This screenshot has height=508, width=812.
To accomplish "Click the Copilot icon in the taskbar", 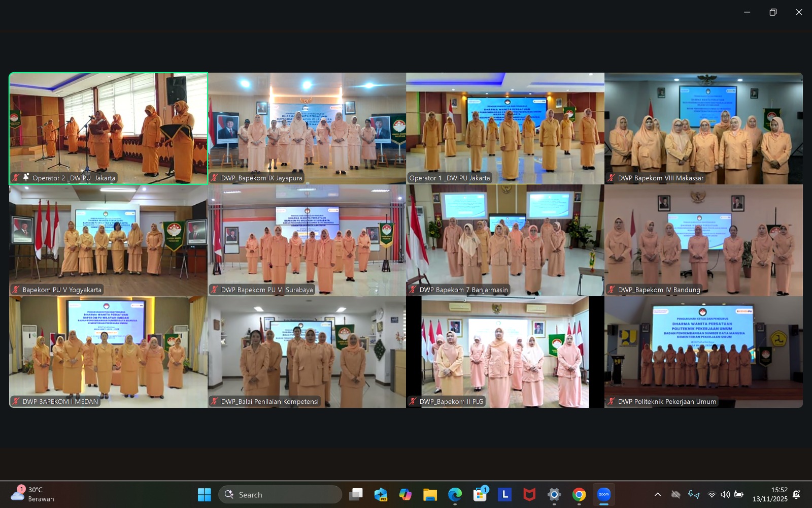I will [x=405, y=494].
